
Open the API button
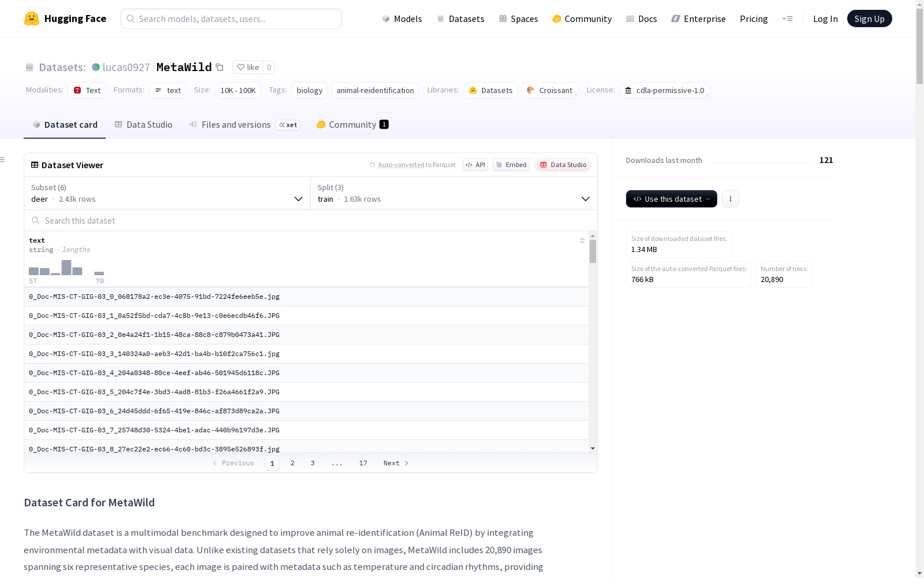[475, 165]
